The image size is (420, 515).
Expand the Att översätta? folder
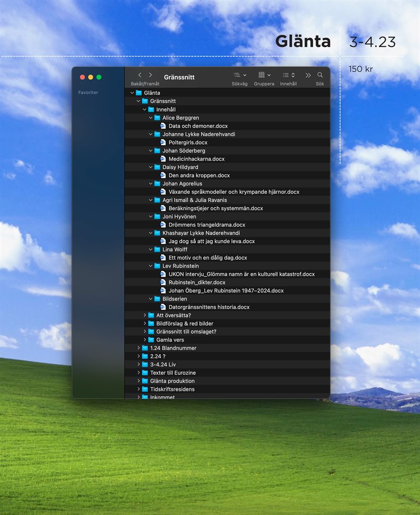click(145, 315)
